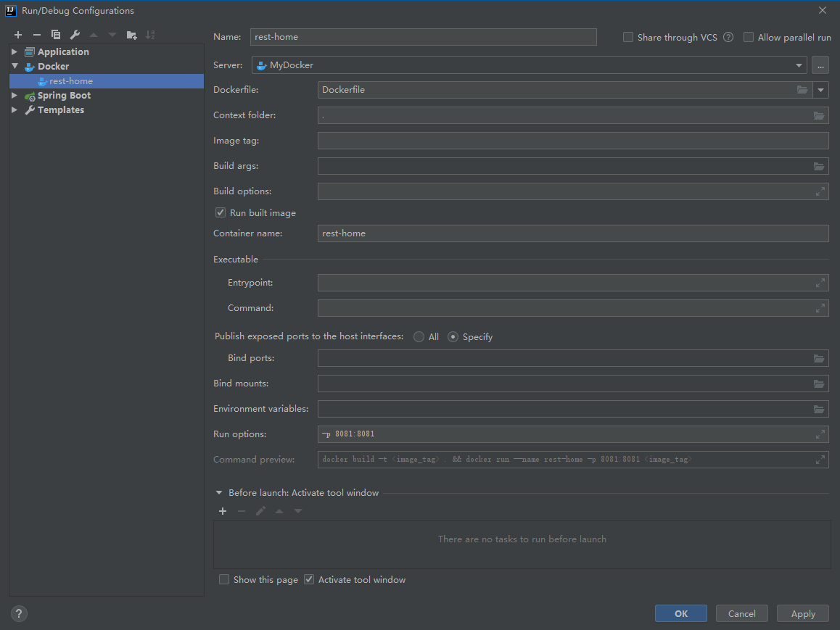Image resolution: width=840 pixels, height=630 pixels.
Task: Expand the Templates tree node
Action: point(15,109)
